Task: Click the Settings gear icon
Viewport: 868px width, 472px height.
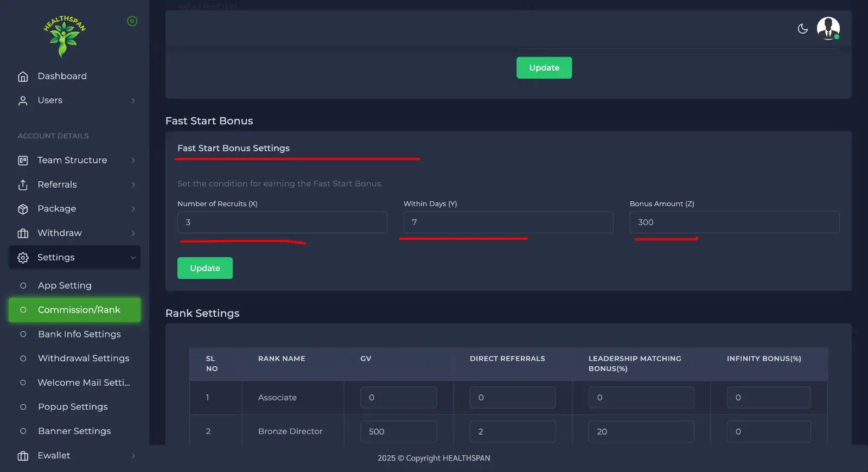Action: tap(23, 258)
